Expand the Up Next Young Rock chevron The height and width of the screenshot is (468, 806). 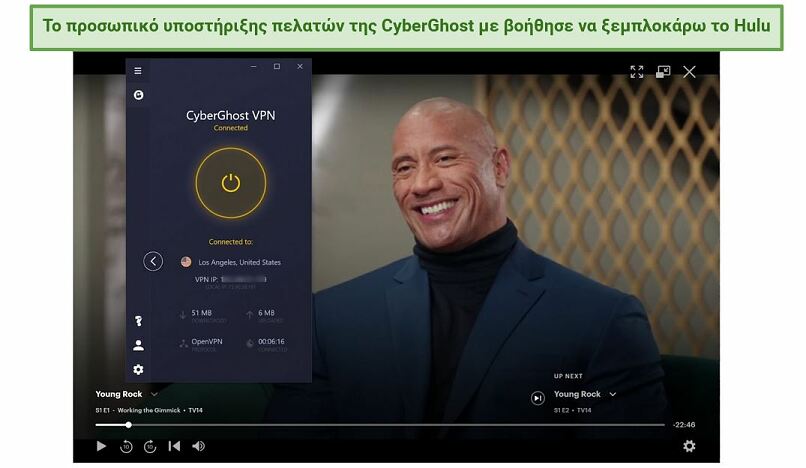(612, 394)
